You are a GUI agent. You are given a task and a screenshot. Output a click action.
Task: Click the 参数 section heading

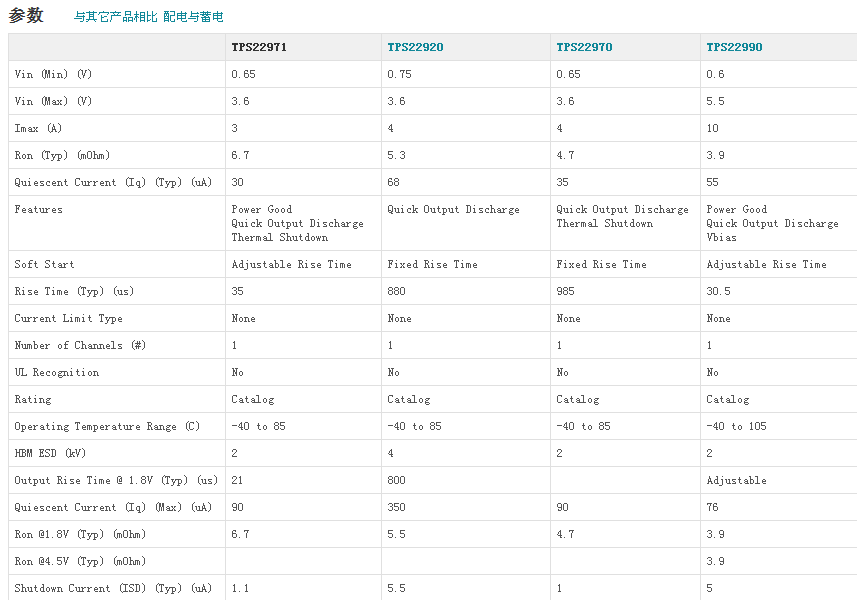[26, 15]
